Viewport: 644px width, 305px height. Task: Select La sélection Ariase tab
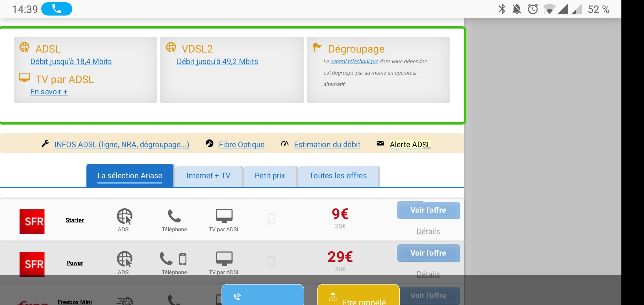click(x=130, y=176)
